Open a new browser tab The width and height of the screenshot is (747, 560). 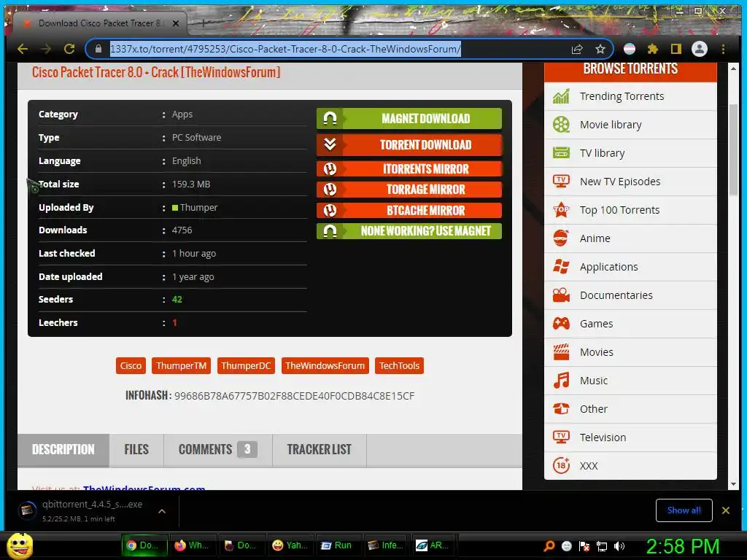(204, 23)
